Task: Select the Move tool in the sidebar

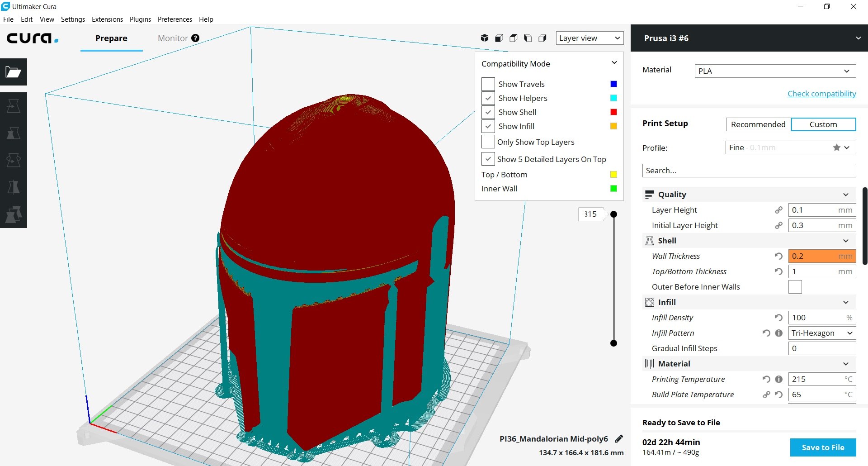Action: point(14,106)
